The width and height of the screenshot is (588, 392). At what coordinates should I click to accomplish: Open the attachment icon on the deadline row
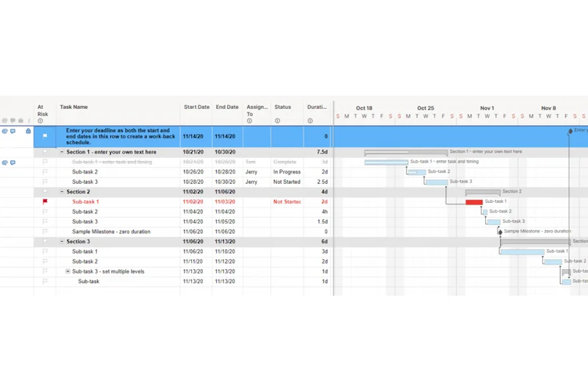(4, 132)
